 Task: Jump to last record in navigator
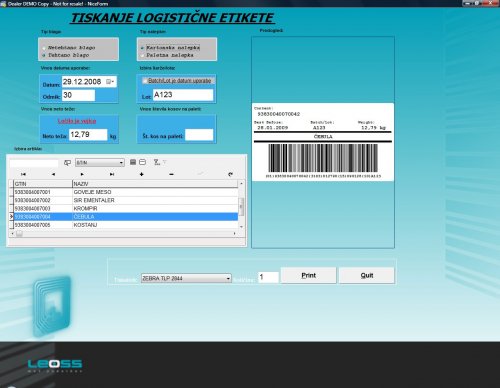point(112,174)
